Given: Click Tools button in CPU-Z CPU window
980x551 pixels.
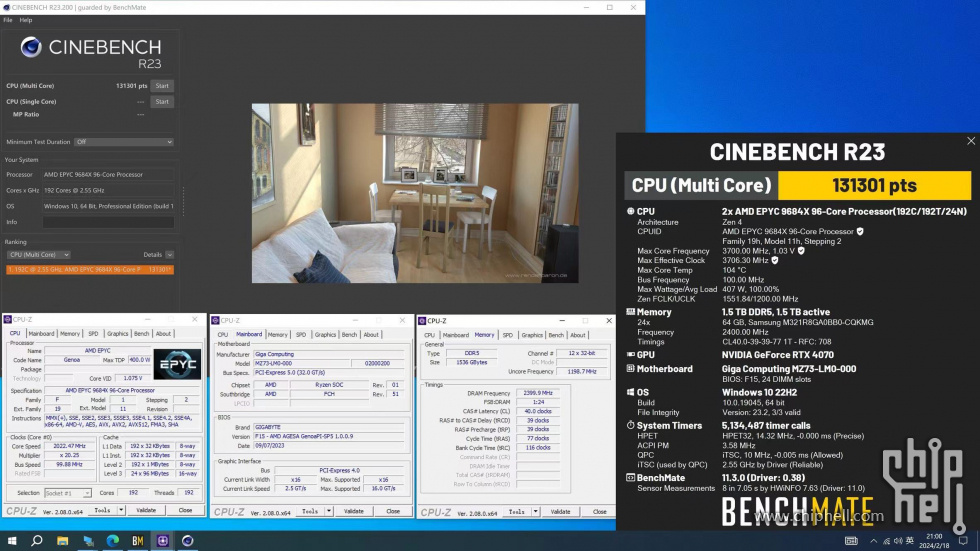Looking at the screenshot, I should click(102, 510).
